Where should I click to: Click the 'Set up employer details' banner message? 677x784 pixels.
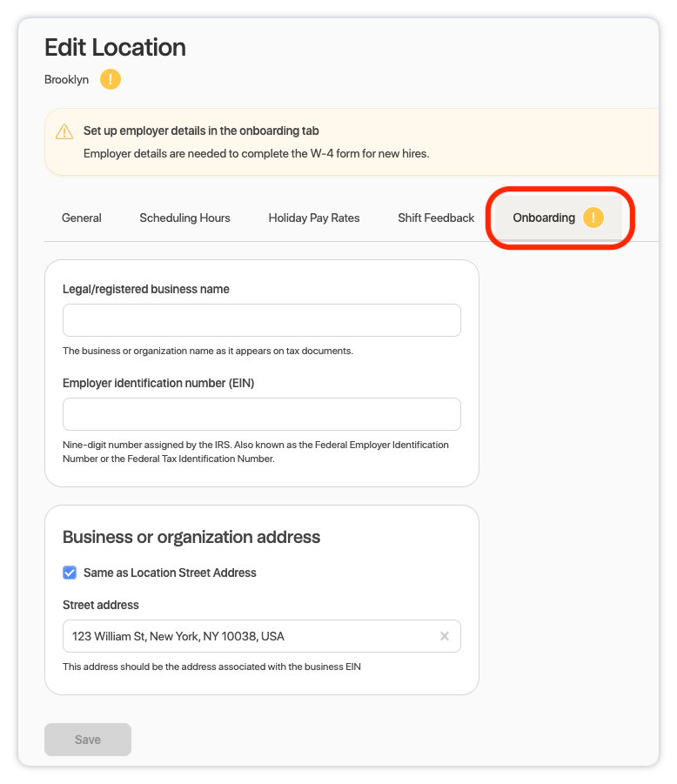pyautogui.click(x=201, y=131)
